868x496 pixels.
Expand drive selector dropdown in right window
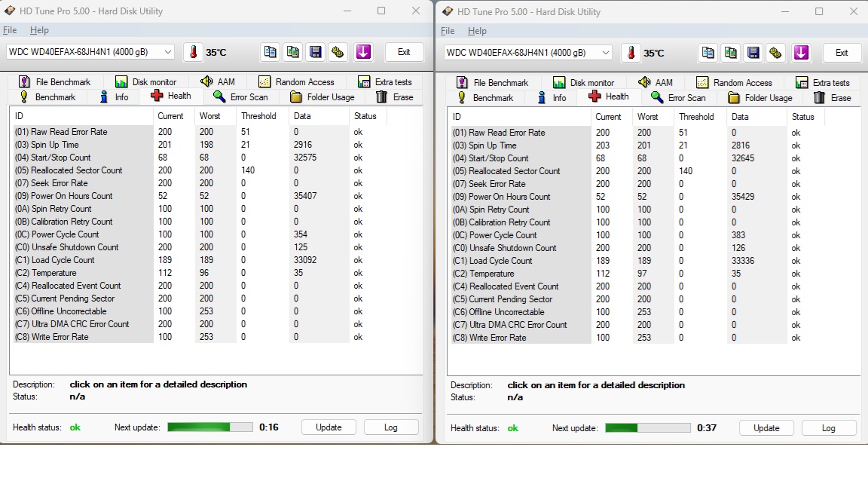[x=606, y=53]
